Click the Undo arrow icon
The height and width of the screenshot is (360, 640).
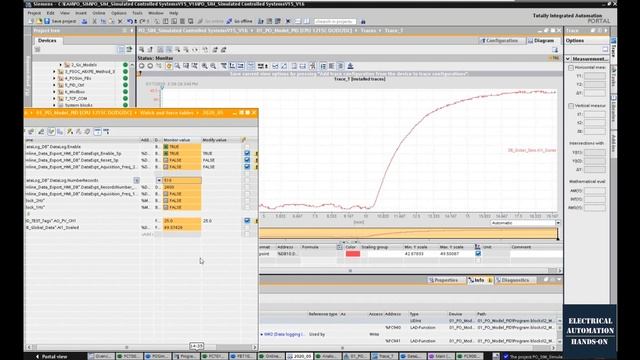(x=130, y=21)
